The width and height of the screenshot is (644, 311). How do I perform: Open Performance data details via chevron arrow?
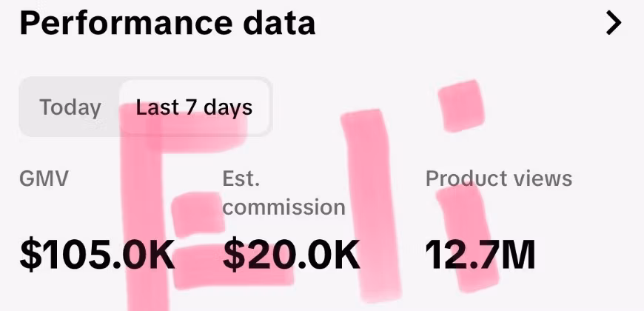[614, 23]
